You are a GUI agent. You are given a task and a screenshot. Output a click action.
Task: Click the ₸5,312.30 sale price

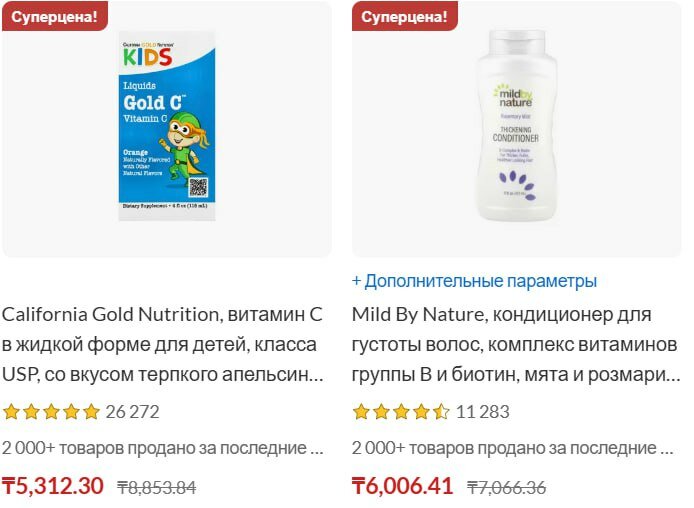53,485
